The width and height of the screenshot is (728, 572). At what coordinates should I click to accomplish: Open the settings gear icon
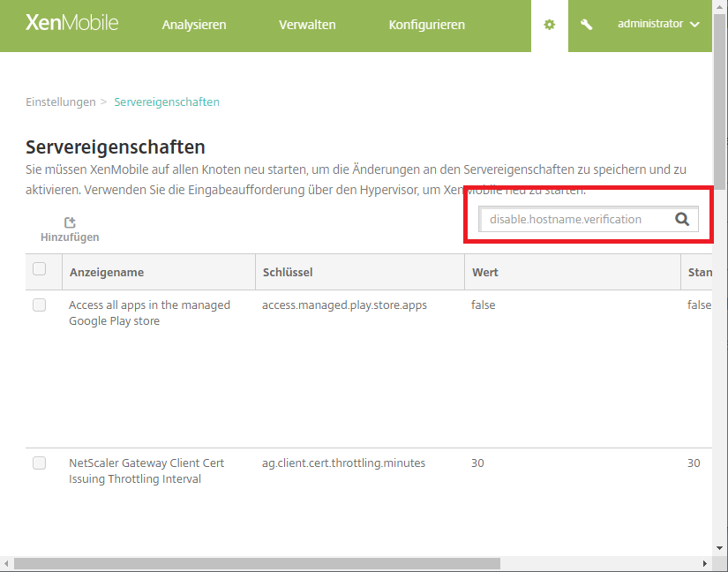coord(549,25)
